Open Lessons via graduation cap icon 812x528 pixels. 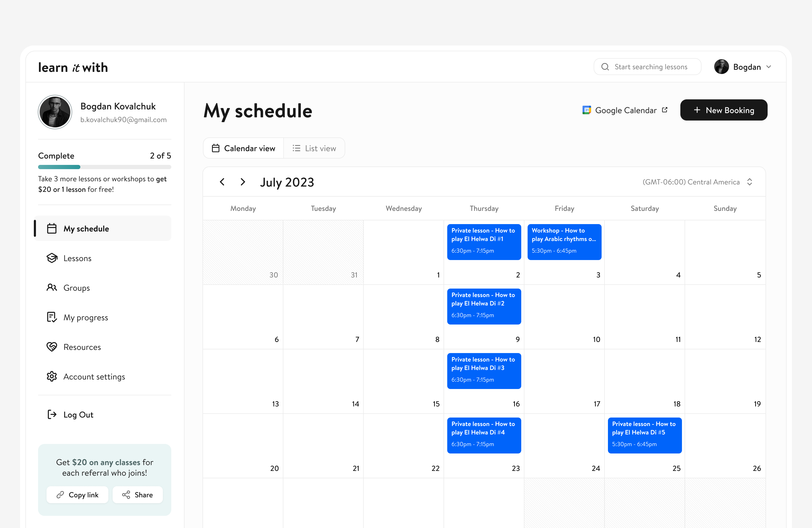pos(52,258)
